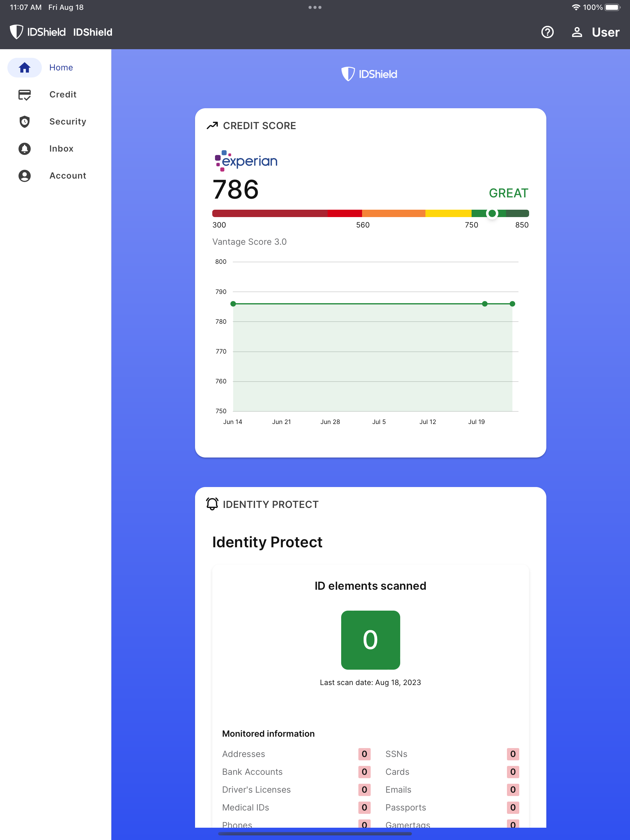Click the Driver's Licenses count badge
The width and height of the screenshot is (630, 840).
click(364, 790)
